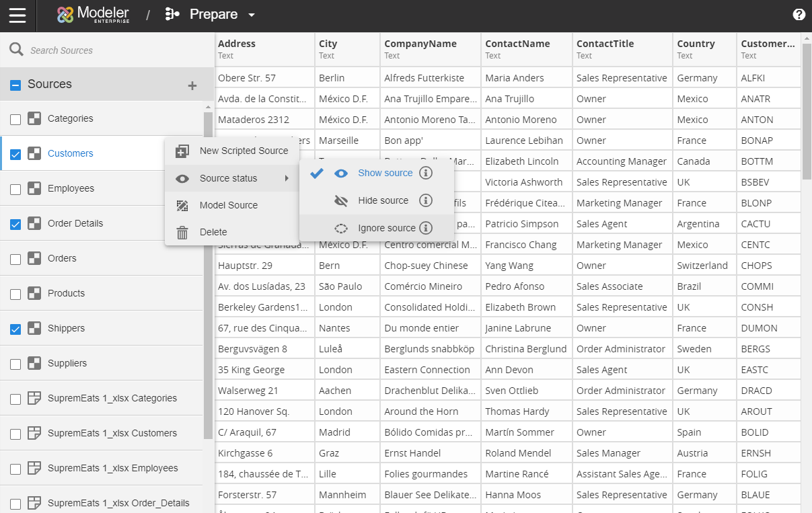Open the hamburger main menu
Screen dimensions: 812x513
coord(17,15)
